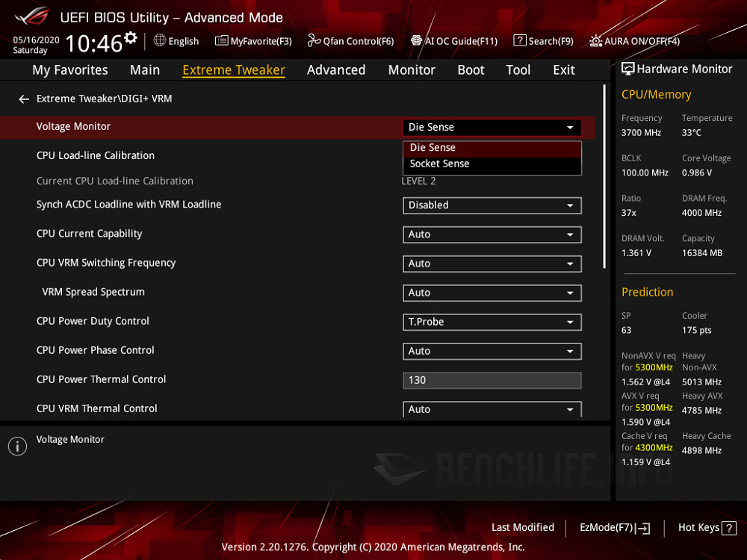
Task: Open MyFavorite shortcut panel
Action: coord(253,41)
